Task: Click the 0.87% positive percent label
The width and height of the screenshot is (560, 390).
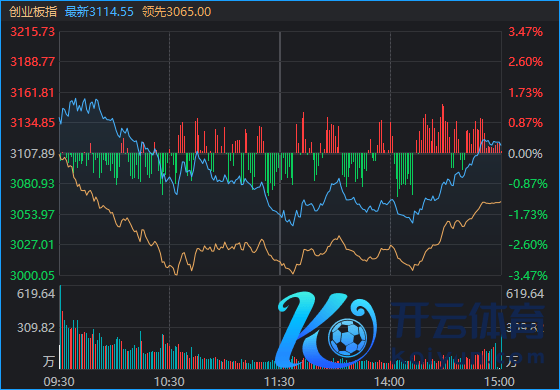Action: [x=525, y=123]
